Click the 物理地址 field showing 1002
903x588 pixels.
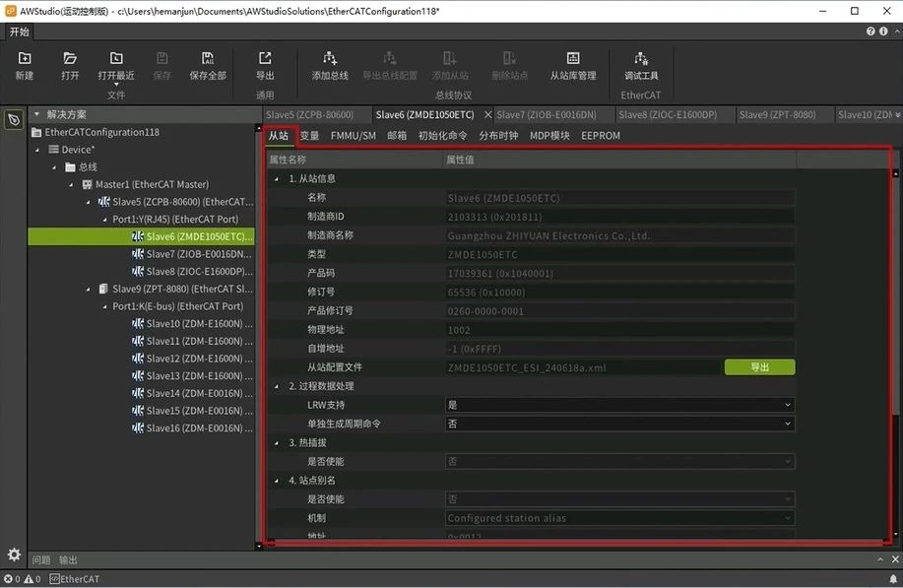619,330
